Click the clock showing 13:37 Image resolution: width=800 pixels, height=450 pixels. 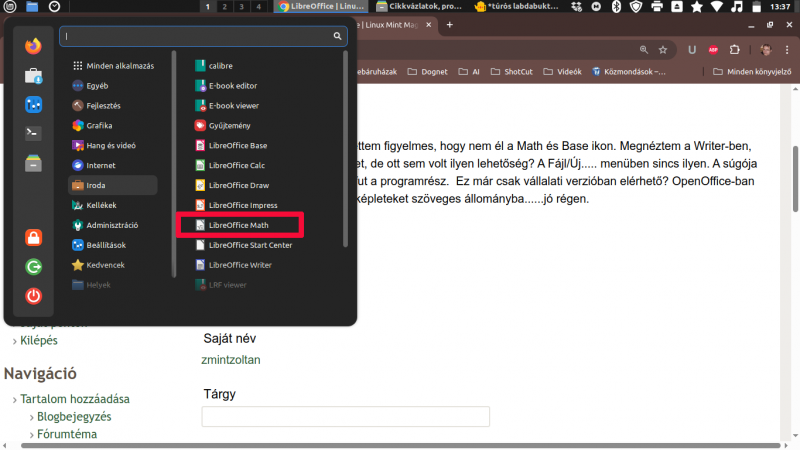point(780,6)
